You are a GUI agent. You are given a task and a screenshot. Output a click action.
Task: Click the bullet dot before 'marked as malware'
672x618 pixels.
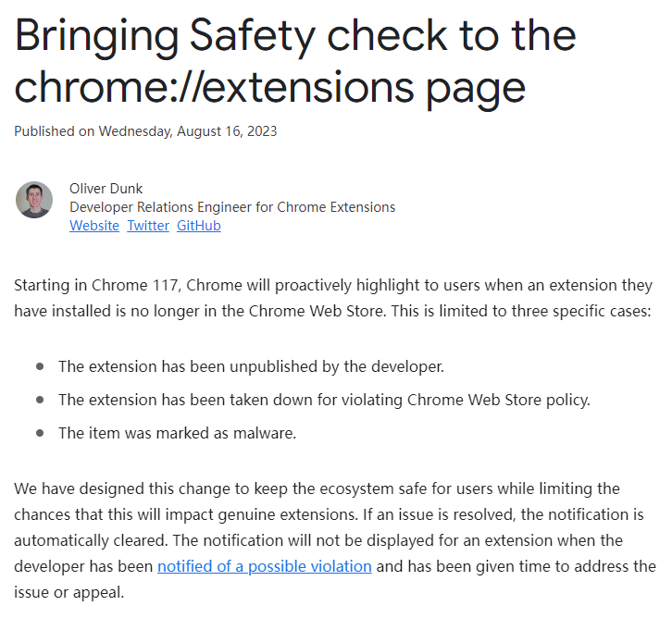click(x=40, y=433)
